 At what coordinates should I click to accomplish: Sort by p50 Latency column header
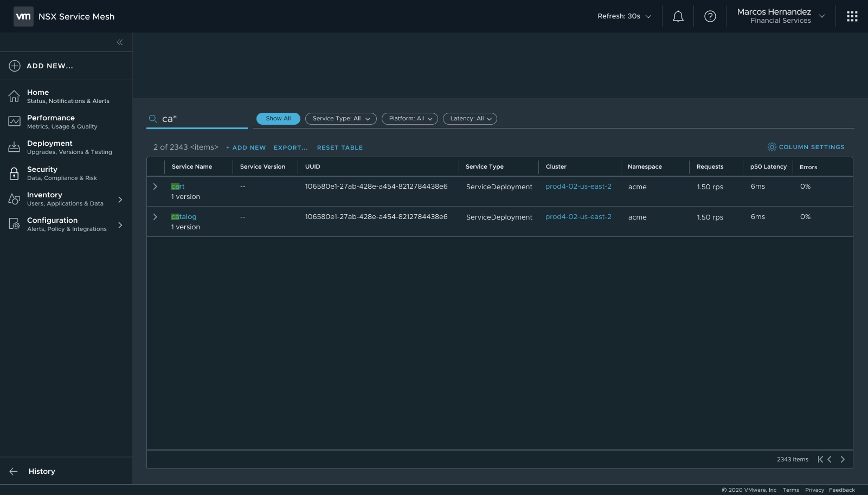(768, 167)
